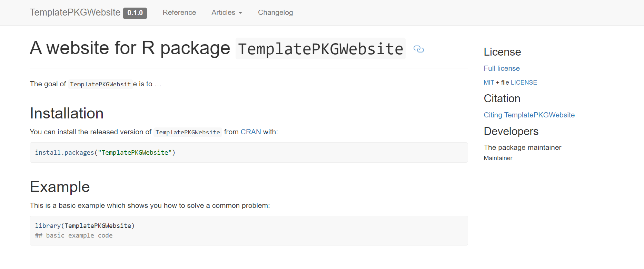Go to the Changelog page
This screenshot has width=644, height=269.
pyautogui.click(x=275, y=12)
